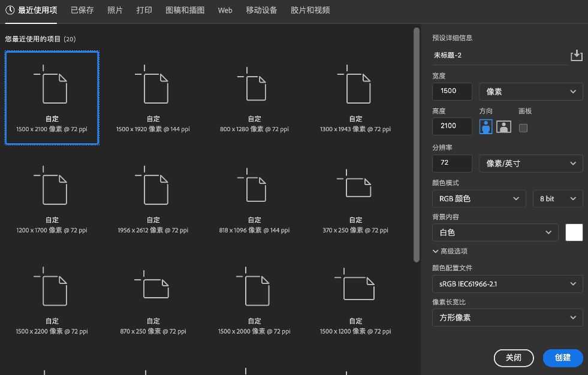
Task: Click the 宽度 input showing 1500
Action: point(453,92)
